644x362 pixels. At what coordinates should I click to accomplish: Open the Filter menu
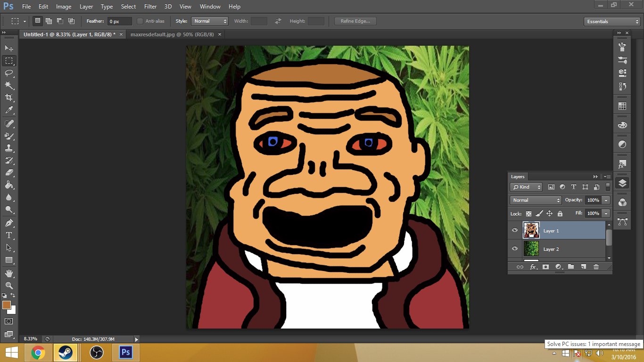pos(150,7)
